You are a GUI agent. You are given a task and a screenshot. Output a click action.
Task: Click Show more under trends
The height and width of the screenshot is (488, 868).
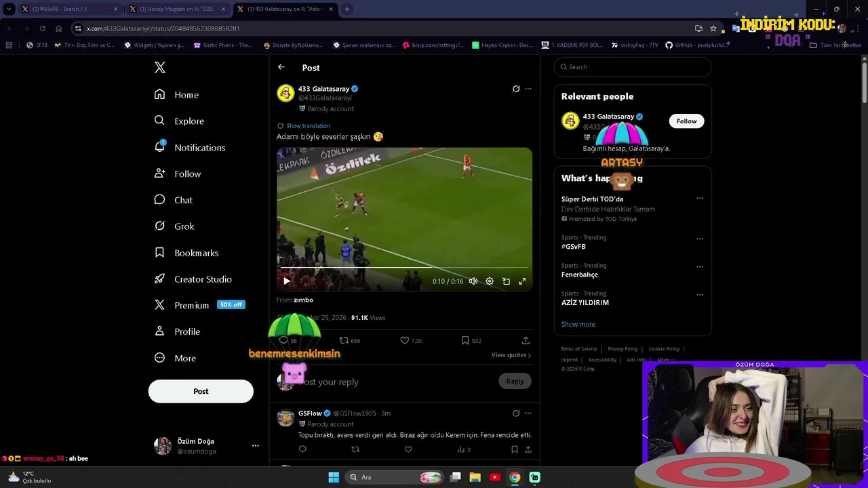tap(578, 324)
